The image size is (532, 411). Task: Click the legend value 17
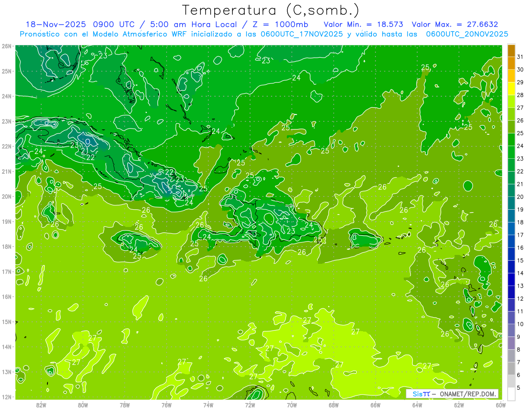coord(520,235)
